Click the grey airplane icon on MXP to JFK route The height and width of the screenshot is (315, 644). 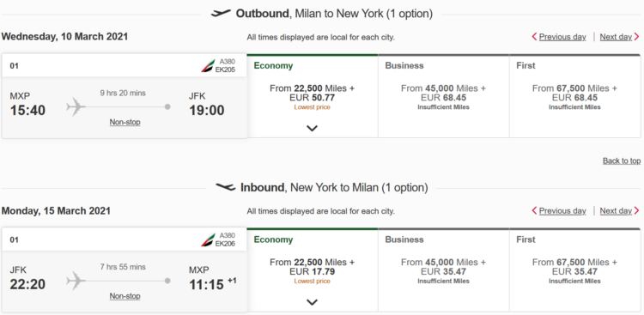(76, 106)
